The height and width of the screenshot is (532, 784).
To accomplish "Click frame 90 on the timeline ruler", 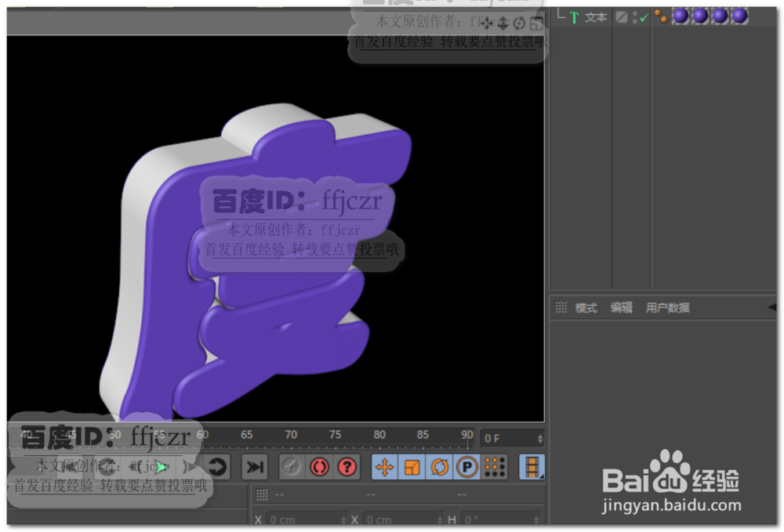I will coord(467,435).
